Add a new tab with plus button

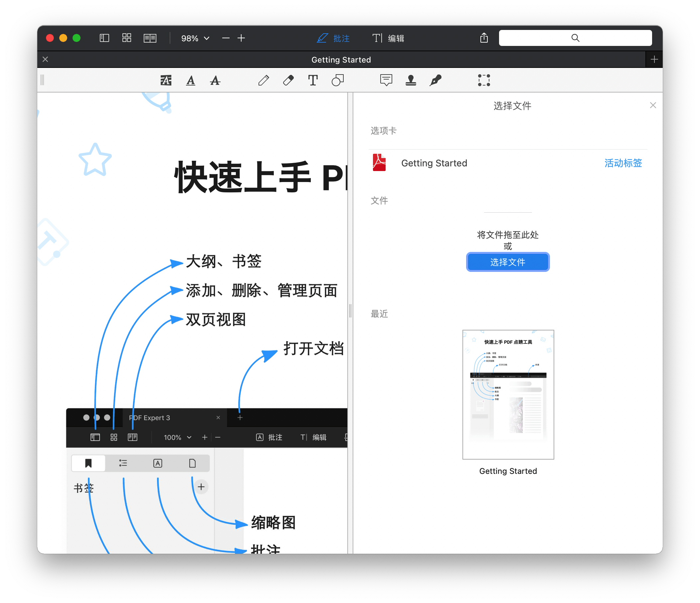pos(654,60)
